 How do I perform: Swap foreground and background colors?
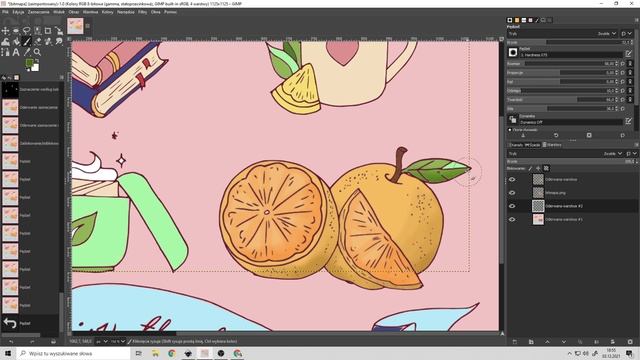point(38,60)
